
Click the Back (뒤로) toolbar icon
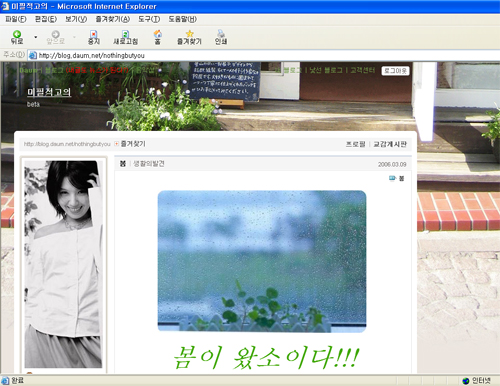pyautogui.click(x=17, y=34)
